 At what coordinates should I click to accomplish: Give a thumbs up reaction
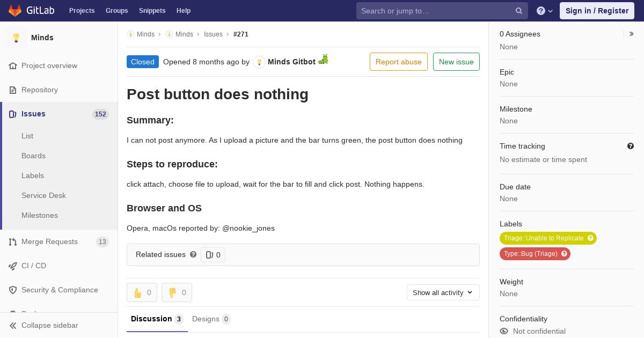142,292
